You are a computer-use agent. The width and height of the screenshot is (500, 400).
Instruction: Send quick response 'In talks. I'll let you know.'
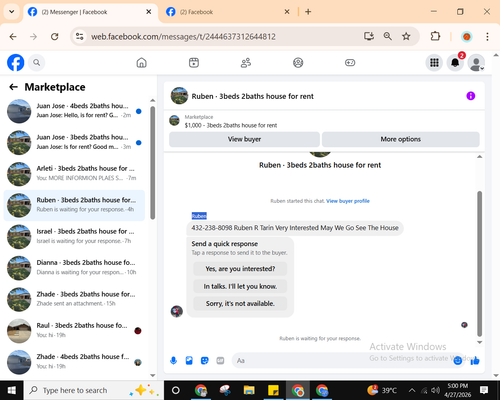coord(240,286)
